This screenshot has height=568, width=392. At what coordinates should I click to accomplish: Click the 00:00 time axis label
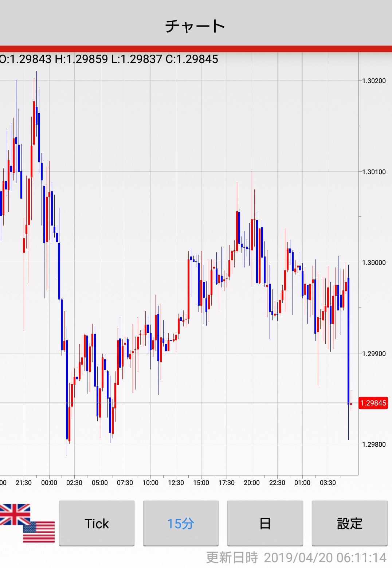pos(49,483)
